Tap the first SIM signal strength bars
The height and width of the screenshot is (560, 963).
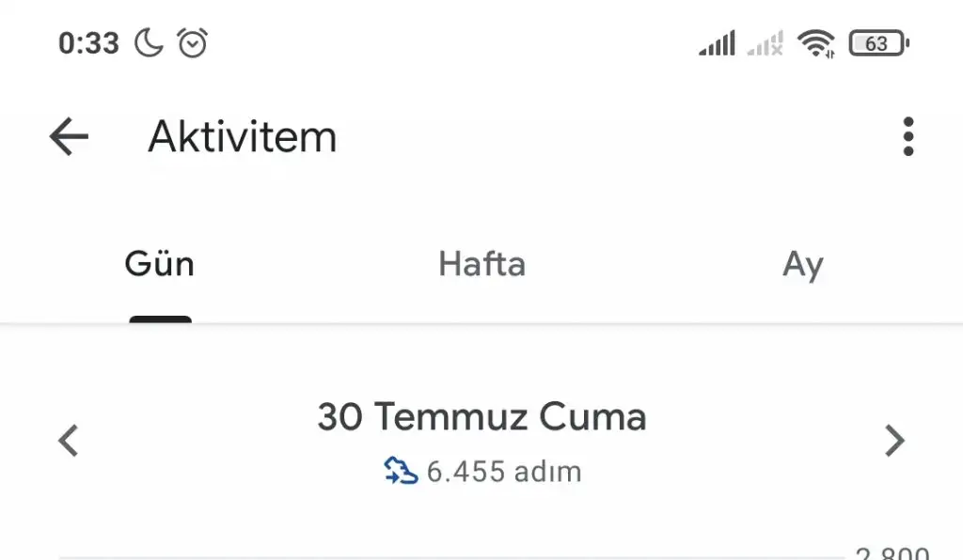click(x=717, y=43)
